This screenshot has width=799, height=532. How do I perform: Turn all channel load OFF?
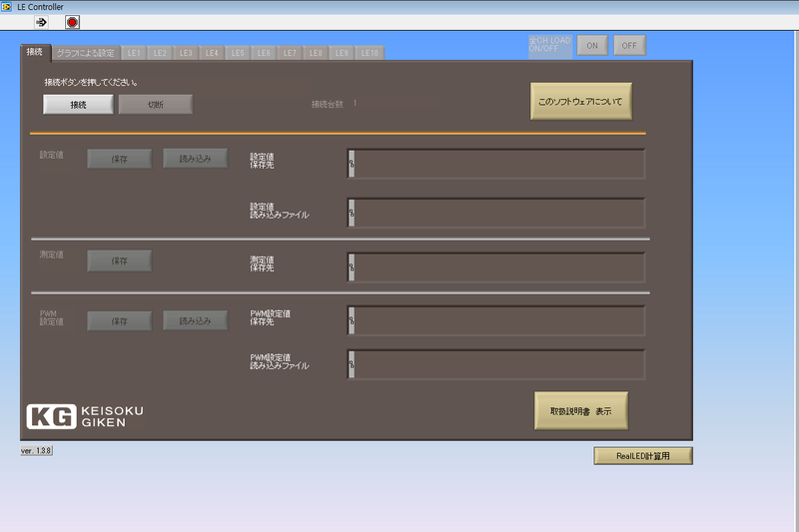coord(629,45)
